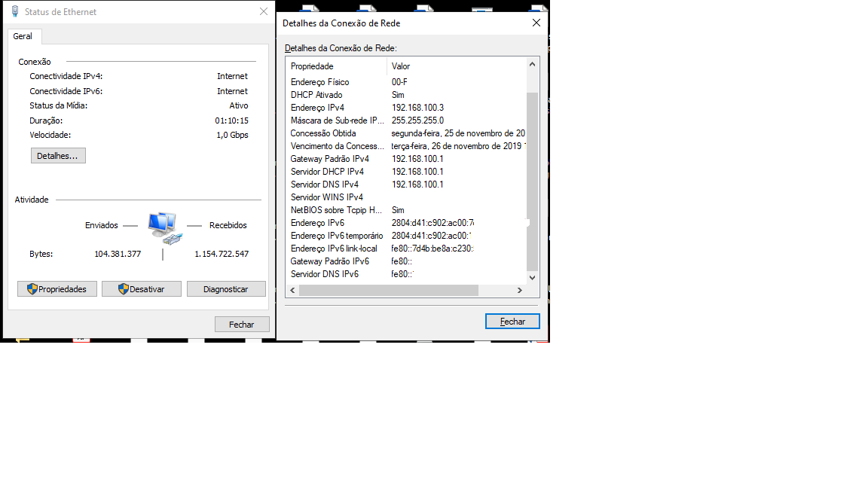Click the scroll right arrow of horizontal scrollbar
Screen dimensions: 868x488
tap(520, 290)
